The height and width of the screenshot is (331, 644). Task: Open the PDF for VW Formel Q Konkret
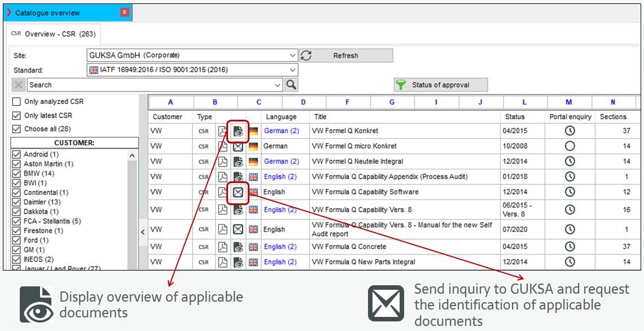pos(222,131)
